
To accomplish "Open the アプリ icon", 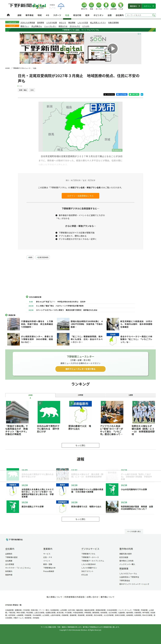I will tap(106, 6).
